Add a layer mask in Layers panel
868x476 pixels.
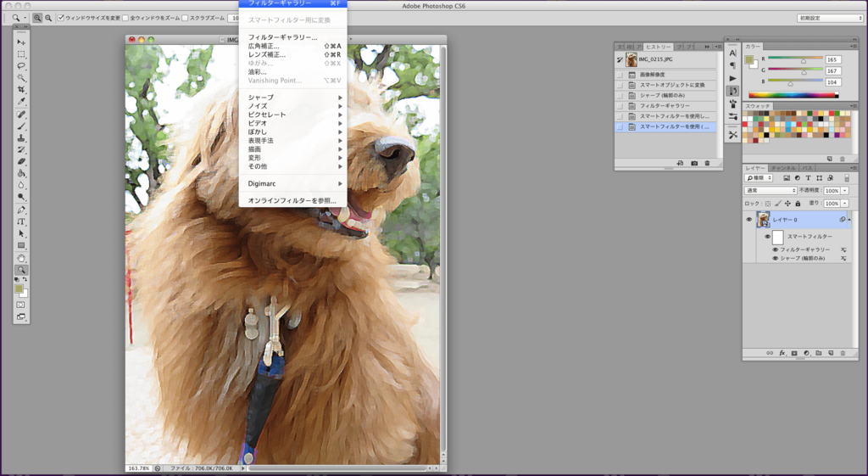pos(794,353)
